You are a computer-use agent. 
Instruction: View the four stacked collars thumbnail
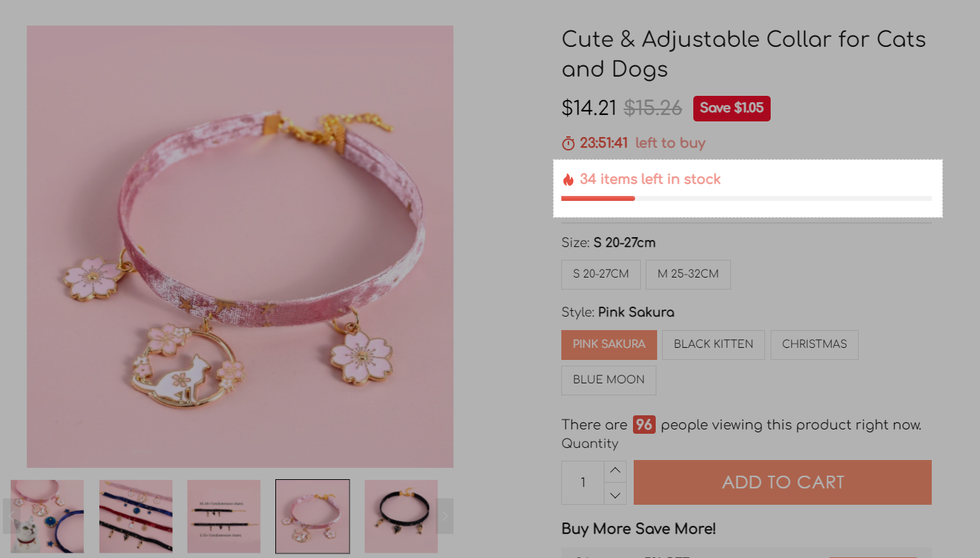pyautogui.click(x=136, y=516)
